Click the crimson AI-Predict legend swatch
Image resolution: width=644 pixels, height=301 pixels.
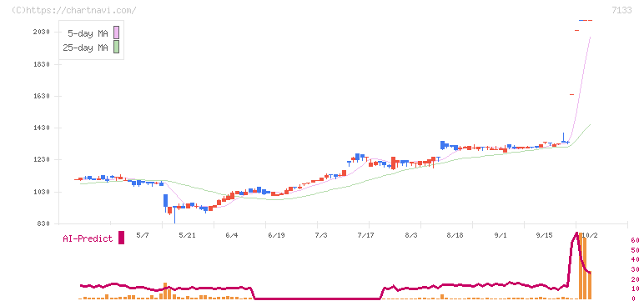pos(121,238)
